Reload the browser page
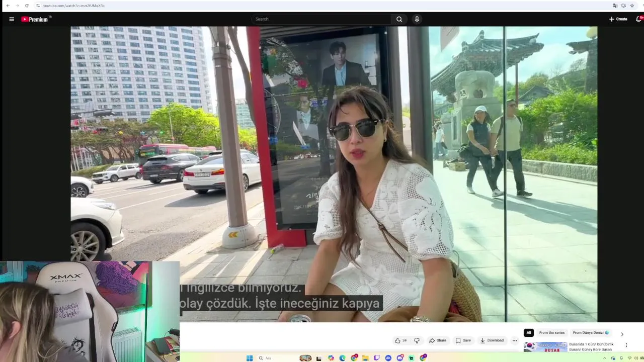The height and width of the screenshot is (362, 644). 27,6
